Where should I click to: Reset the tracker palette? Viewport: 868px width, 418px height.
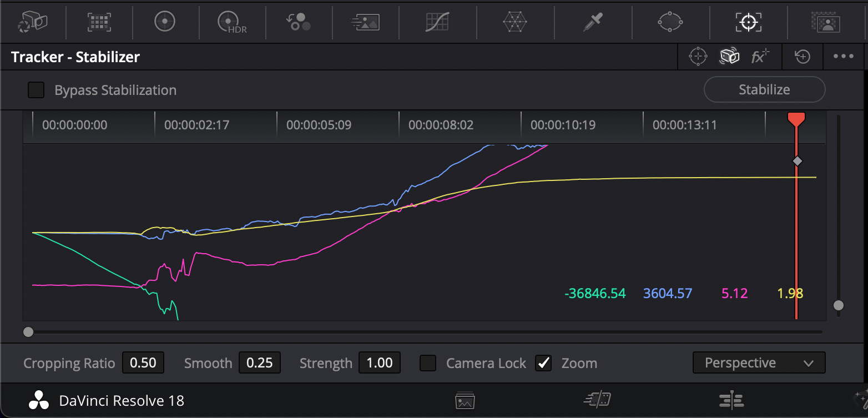click(x=803, y=57)
